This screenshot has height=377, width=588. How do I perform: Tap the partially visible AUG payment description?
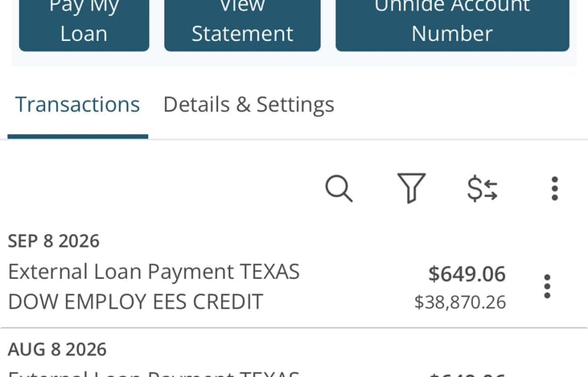154,374
